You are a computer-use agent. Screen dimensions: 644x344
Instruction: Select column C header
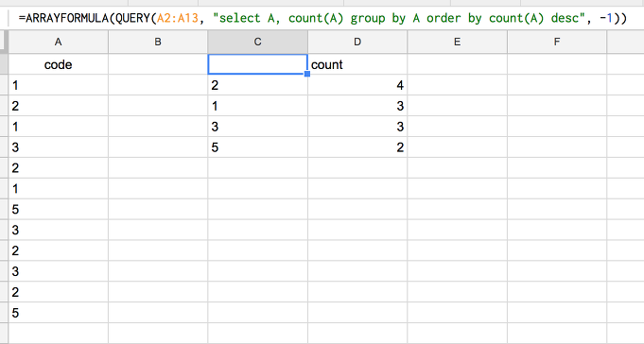257,42
